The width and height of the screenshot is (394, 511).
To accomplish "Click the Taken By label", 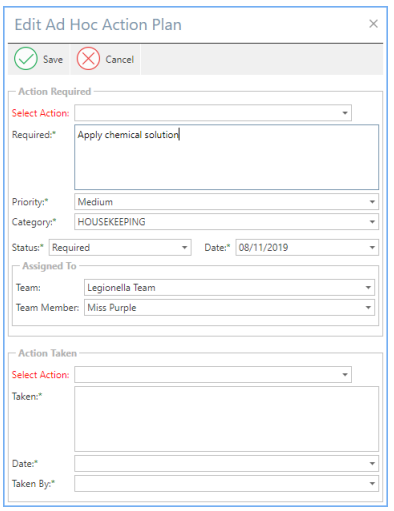I will click(x=33, y=484).
